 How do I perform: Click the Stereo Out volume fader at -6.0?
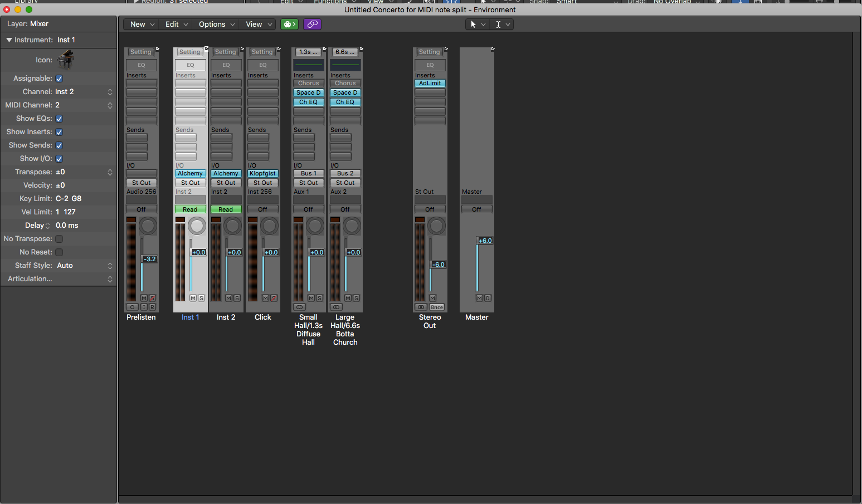pos(438,265)
